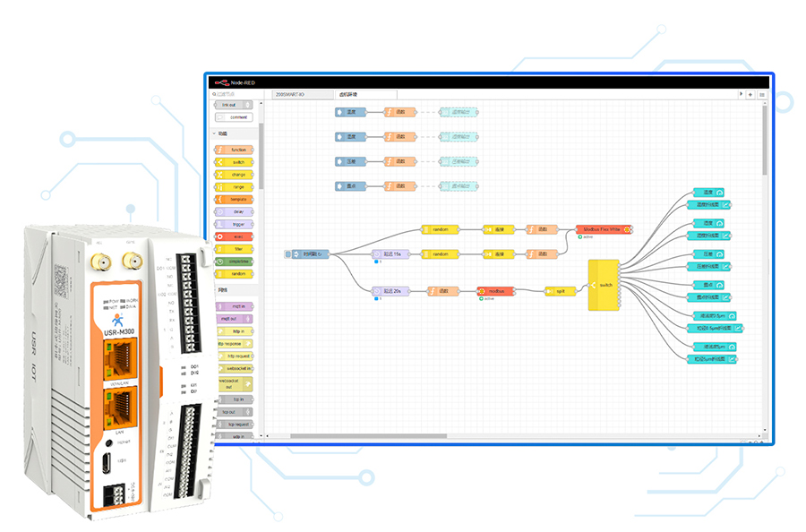Click the canvas horizontal scrollbar thumb

click(368, 436)
